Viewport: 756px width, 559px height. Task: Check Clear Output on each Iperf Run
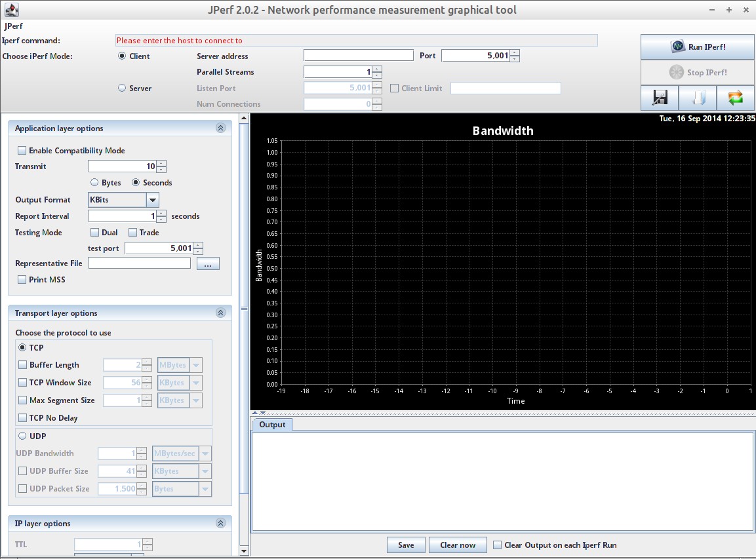coord(498,545)
